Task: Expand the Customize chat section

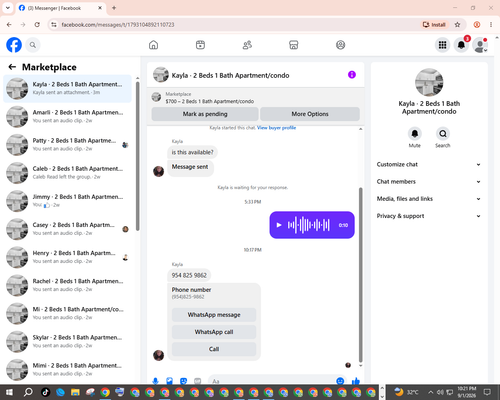Action: click(429, 164)
